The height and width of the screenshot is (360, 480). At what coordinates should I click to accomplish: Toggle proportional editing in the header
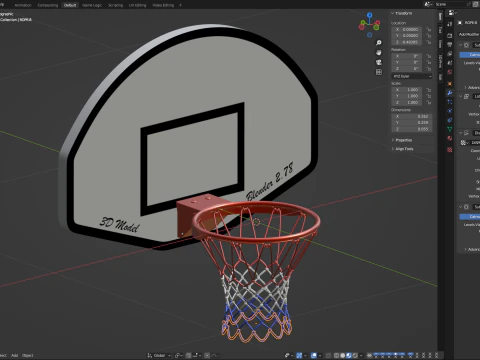pos(207,355)
